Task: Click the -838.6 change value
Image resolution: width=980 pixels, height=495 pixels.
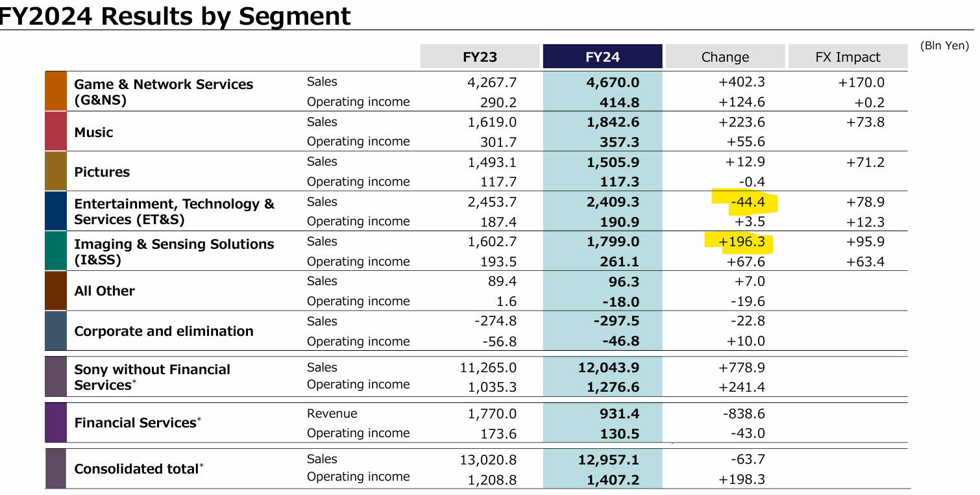Action: coord(744,414)
